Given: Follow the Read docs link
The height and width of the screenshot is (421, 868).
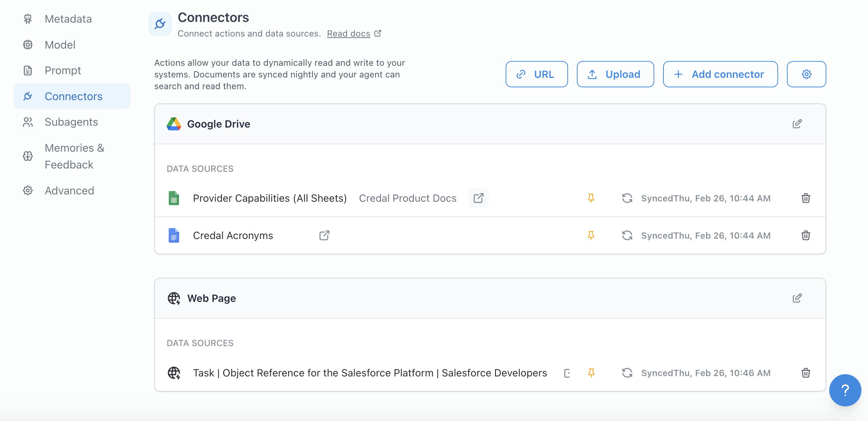Looking at the screenshot, I should pyautogui.click(x=349, y=34).
